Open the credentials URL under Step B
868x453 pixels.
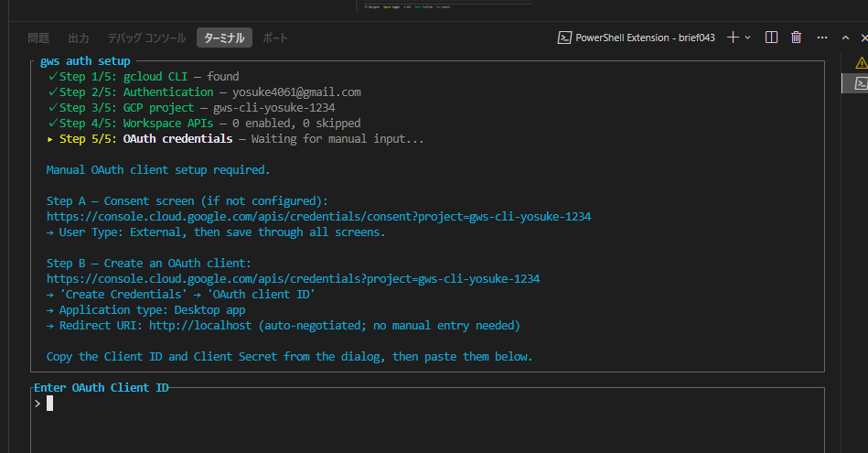coord(293,278)
